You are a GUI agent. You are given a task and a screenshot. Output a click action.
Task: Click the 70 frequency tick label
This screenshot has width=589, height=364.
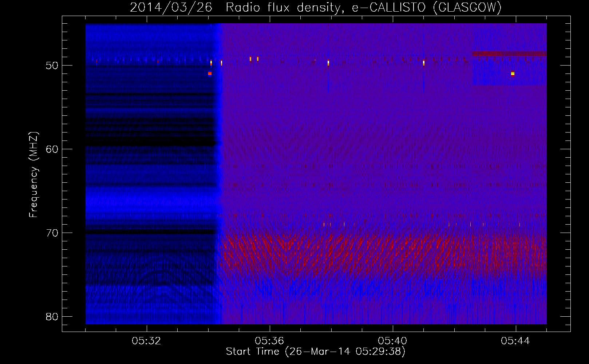pos(52,233)
